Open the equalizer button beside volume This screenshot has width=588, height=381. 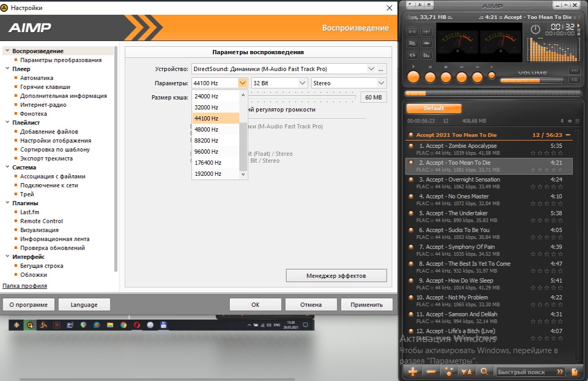pyautogui.click(x=574, y=71)
